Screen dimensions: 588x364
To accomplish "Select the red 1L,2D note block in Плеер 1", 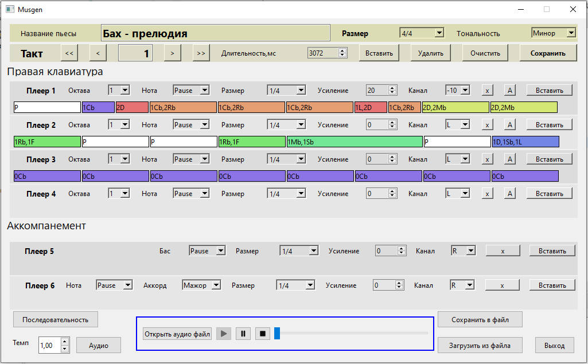I will pos(371,108).
